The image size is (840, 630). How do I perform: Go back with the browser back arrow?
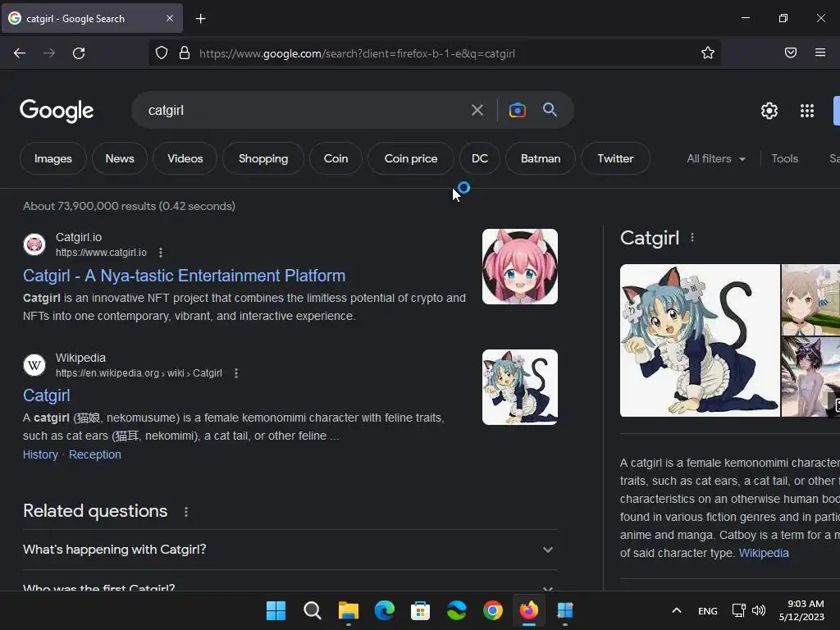click(20, 53)
